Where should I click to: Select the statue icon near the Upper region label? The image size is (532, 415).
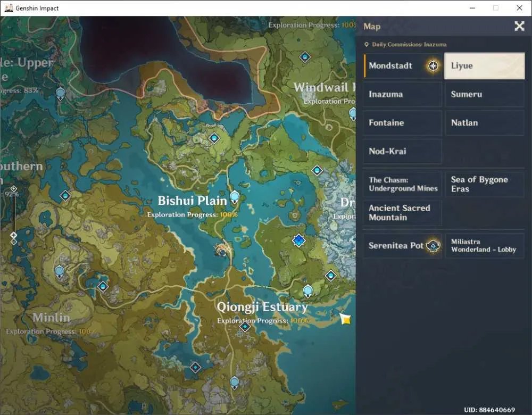(x=61, y=93)
